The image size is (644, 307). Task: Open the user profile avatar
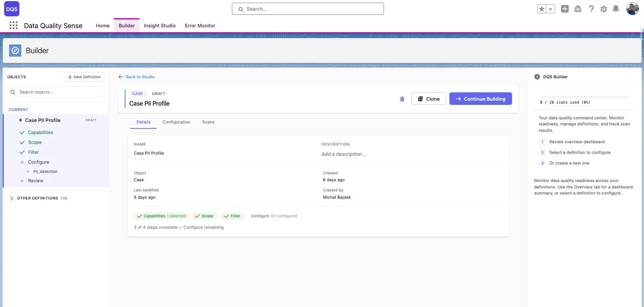tap(633, 9)
